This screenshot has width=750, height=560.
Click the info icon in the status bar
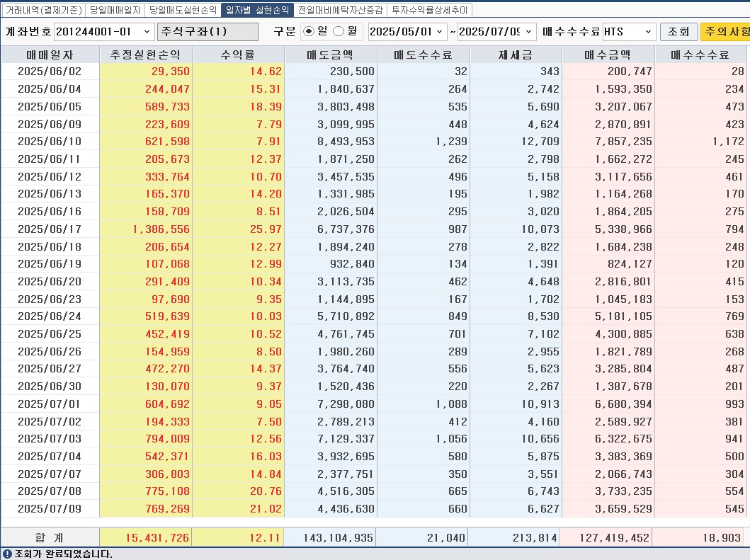6,554
